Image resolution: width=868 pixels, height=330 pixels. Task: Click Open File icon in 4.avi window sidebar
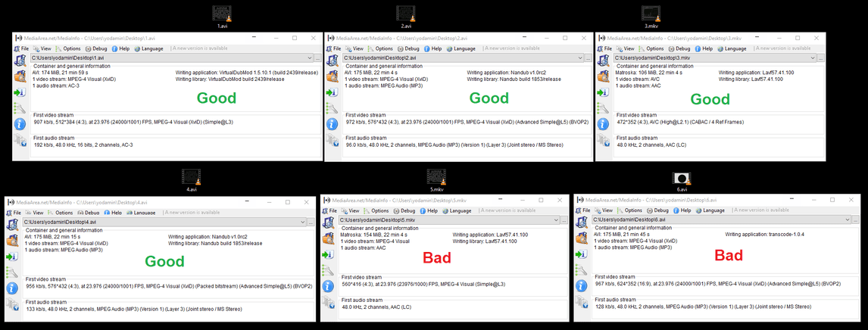(x=12, y=225)
